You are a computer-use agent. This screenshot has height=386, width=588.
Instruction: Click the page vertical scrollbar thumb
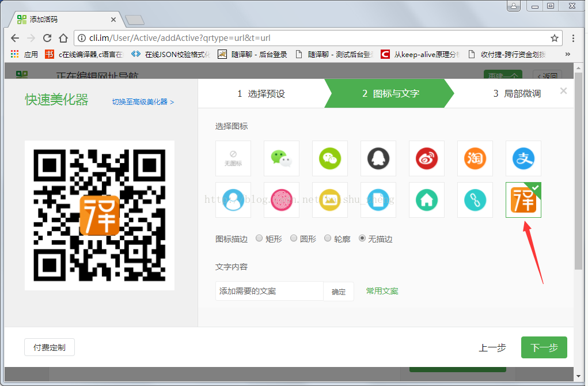coord(578,171)
